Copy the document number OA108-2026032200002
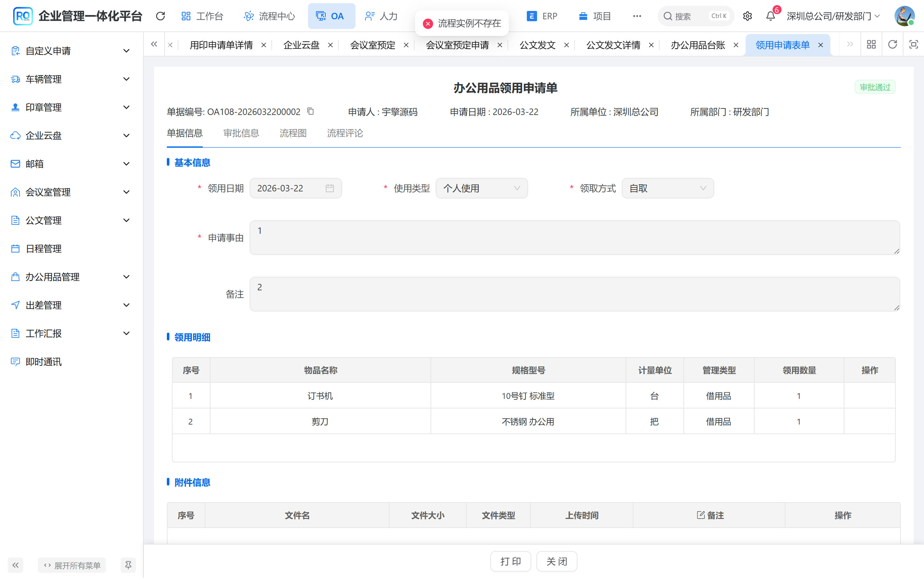924x578 pixels. tap(311, 111)
